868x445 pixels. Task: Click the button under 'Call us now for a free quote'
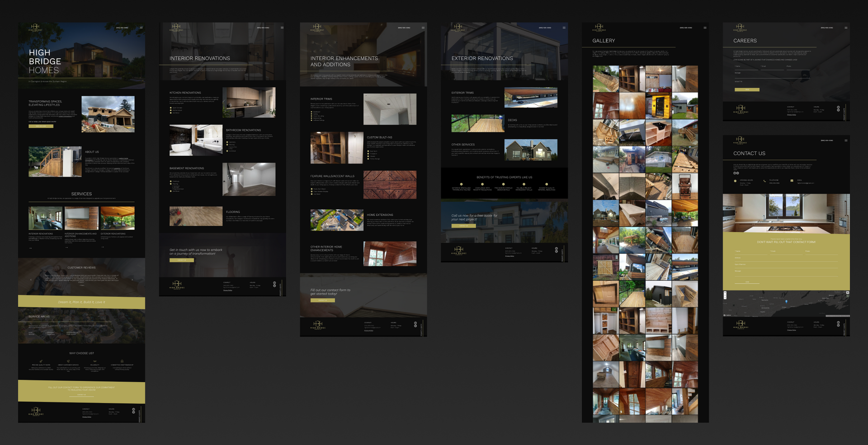point(463,225)
